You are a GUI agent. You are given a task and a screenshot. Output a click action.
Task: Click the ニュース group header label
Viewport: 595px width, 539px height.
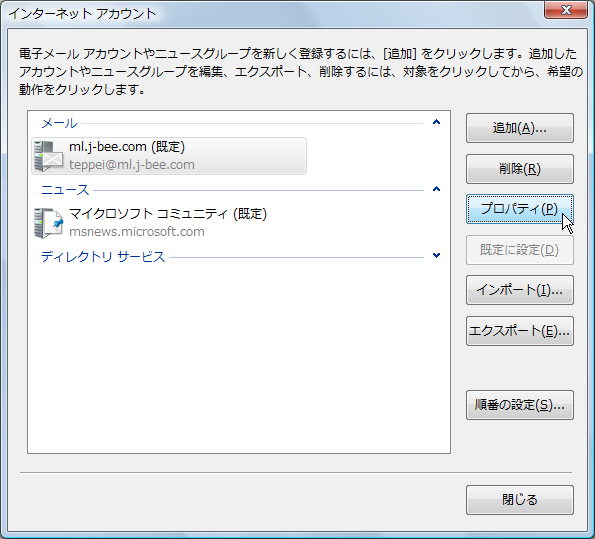(x=65, y=190)
